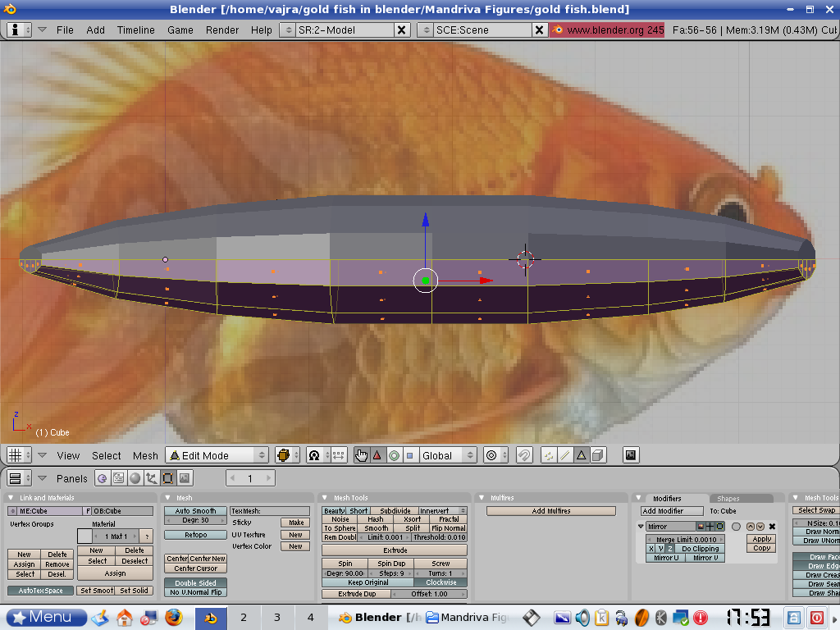Open the Global orientation dropdown
Image resolution: width=840 pixels, height=630 pixels.
tap(447, 455)
